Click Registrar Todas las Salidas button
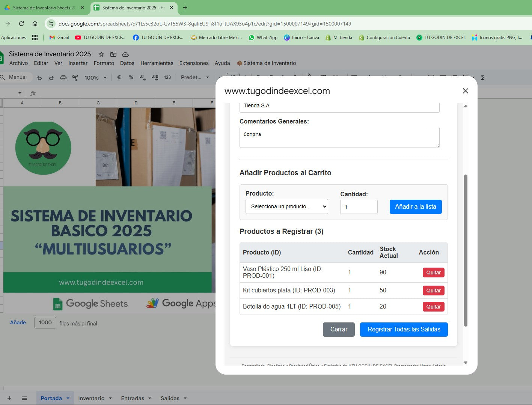Image resolution: width=532 pixels, height=405 pixels. 404,330
